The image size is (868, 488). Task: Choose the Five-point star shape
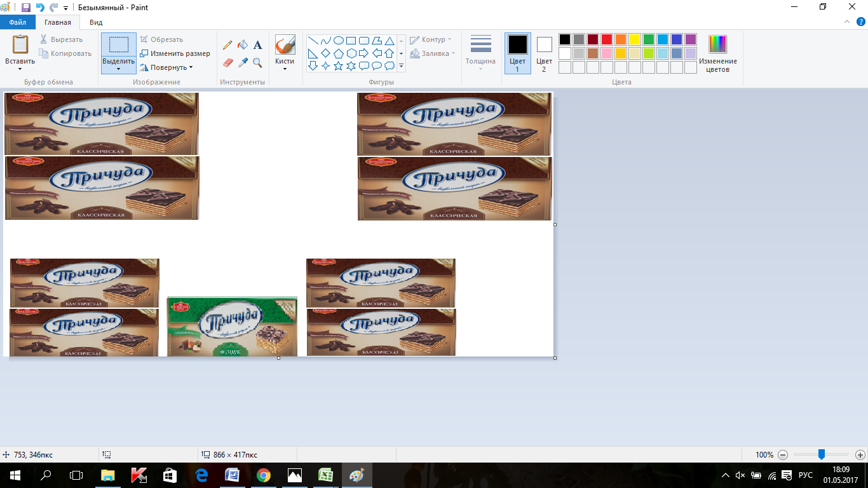pos(339,65)
